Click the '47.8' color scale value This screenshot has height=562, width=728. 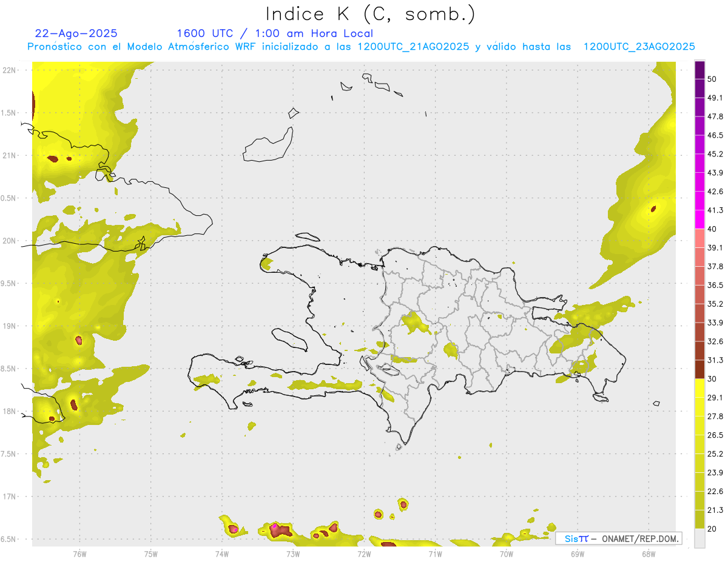point(715,116)
